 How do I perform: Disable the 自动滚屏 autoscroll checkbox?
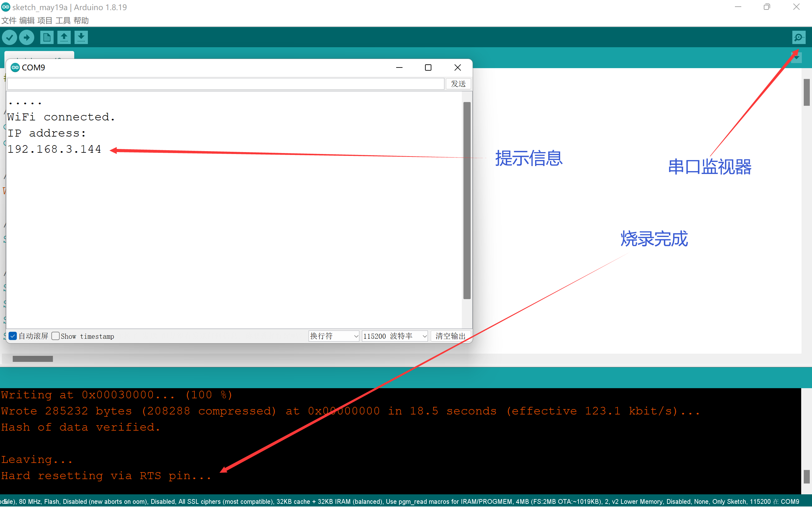[x=13, y=336]
